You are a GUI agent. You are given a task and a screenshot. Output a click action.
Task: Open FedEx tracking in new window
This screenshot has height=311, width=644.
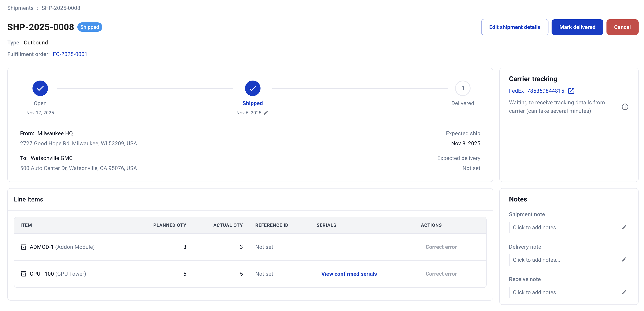(571, 91)
